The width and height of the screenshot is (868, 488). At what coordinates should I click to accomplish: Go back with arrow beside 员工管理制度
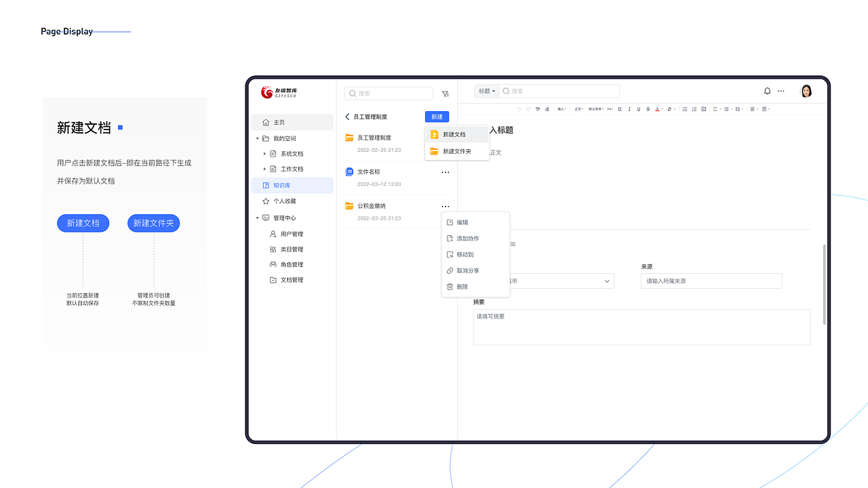[348, 117]
